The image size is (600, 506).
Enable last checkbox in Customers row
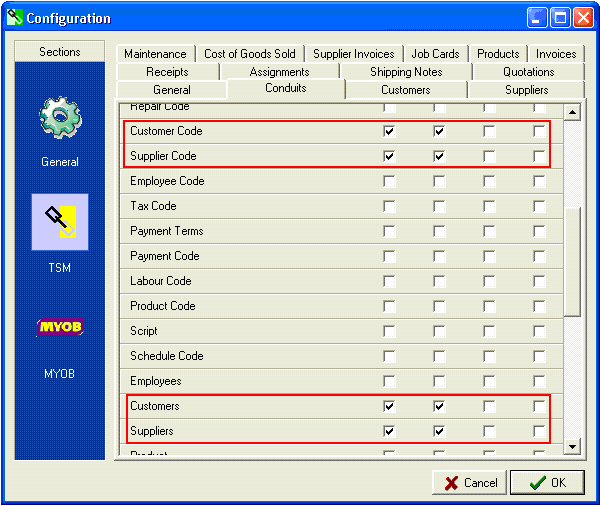pos(539,406)
